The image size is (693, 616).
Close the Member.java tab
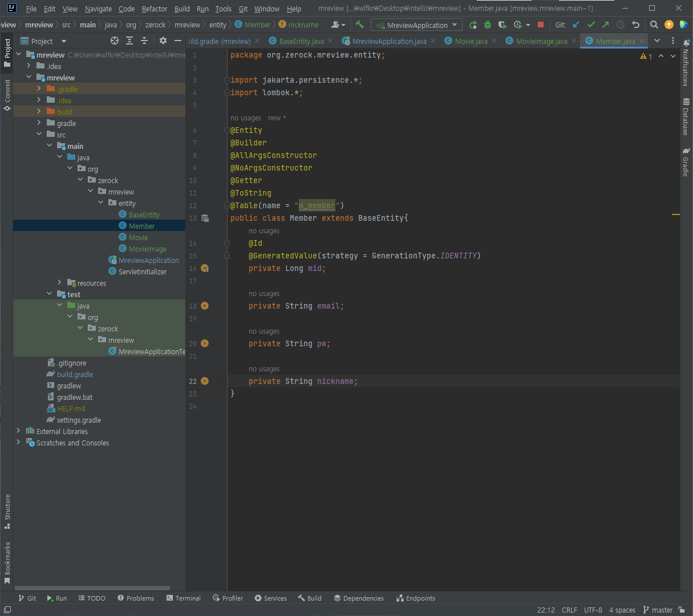(642, 41)
